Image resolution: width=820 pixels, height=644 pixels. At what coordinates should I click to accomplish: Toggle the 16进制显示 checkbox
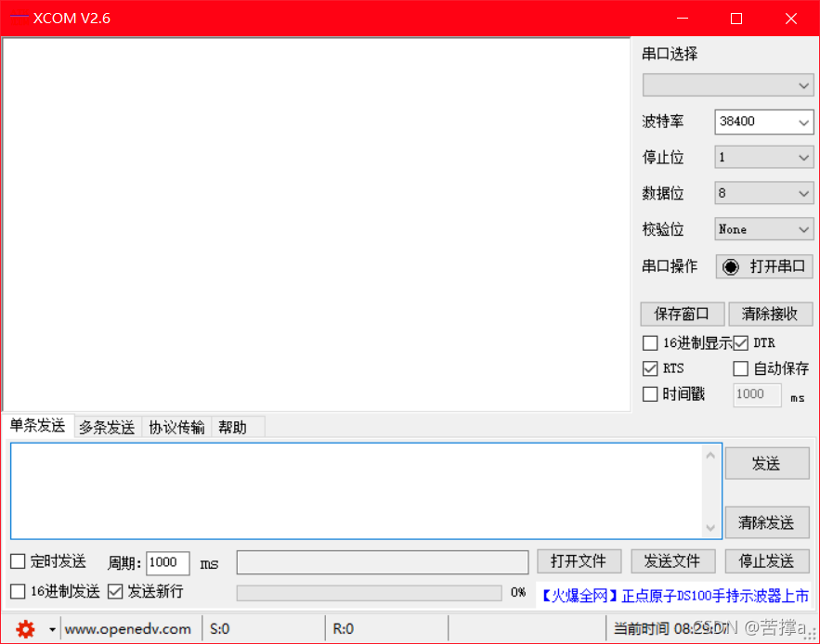[650, 343]
